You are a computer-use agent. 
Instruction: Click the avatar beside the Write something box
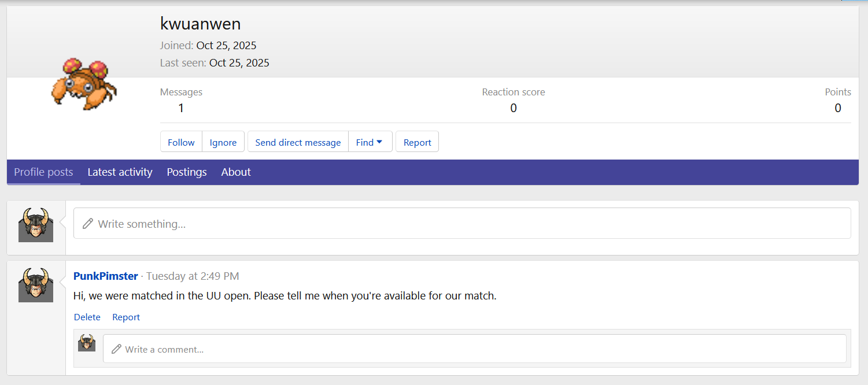point(36,225)
